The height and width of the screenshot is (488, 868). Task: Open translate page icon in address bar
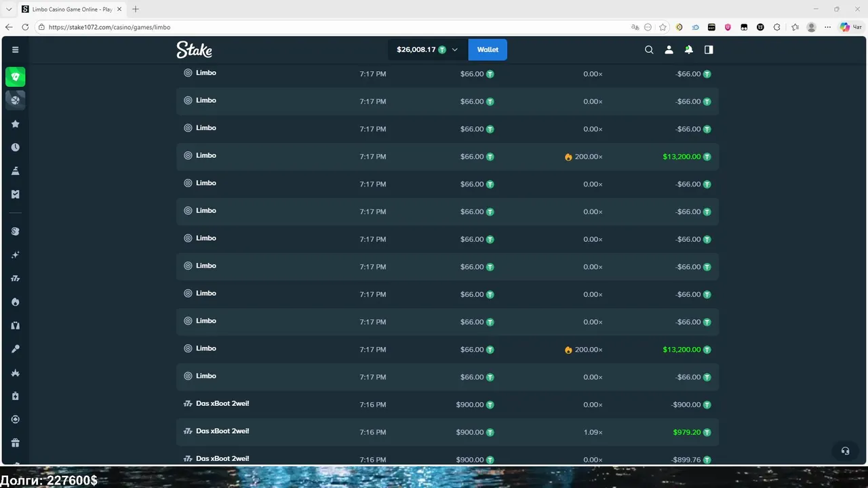pyautogui.click(x=635, y=27)
